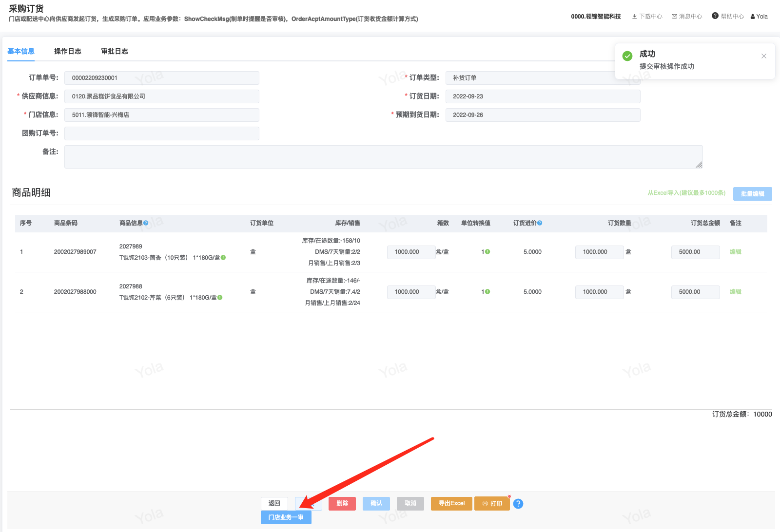780x532 pixels.
Task: Click 编辑 link for first product row
Action: pyautogui.click(x=735, y=252)
